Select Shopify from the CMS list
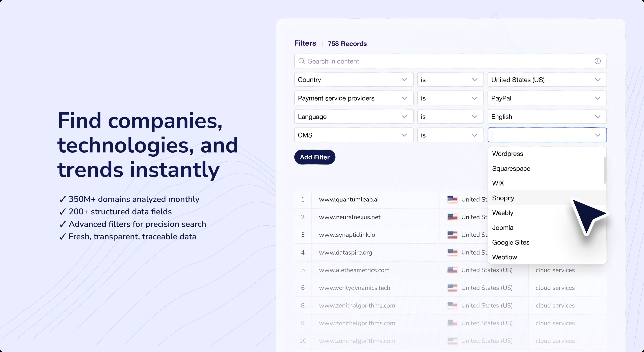This screenshot has width=644, height=352. click(x=503, y=198)
